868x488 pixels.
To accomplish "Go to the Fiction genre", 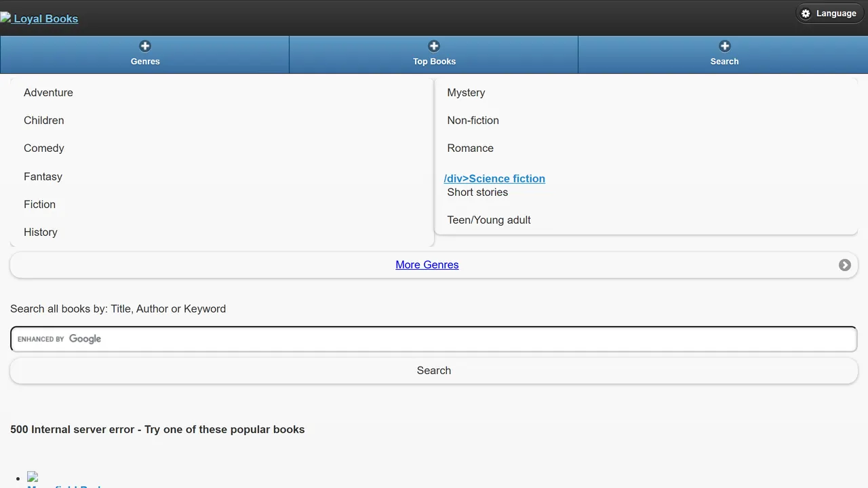I will pos(39,205).
